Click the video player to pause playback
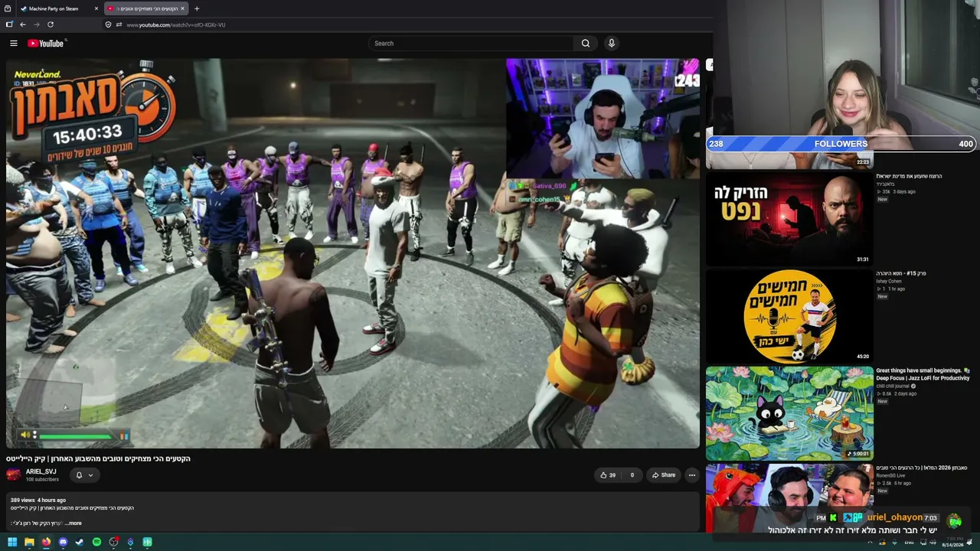 pos(352,253)
